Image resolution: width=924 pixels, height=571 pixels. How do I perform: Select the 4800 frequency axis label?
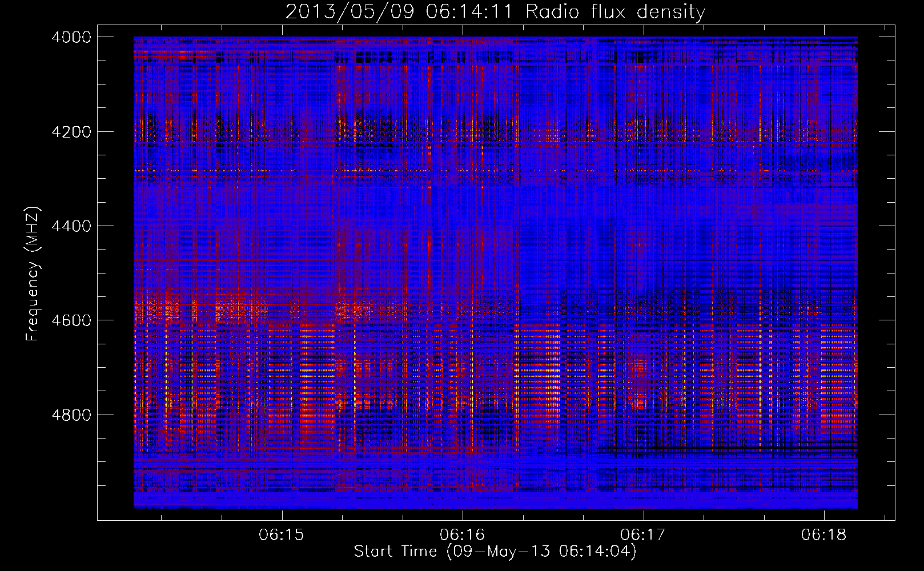pos(71,415)
